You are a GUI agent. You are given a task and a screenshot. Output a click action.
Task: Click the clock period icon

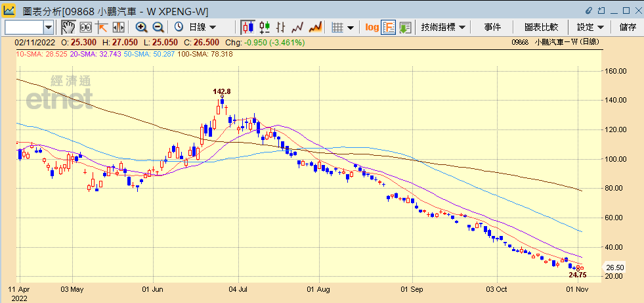tap(179, 28)
